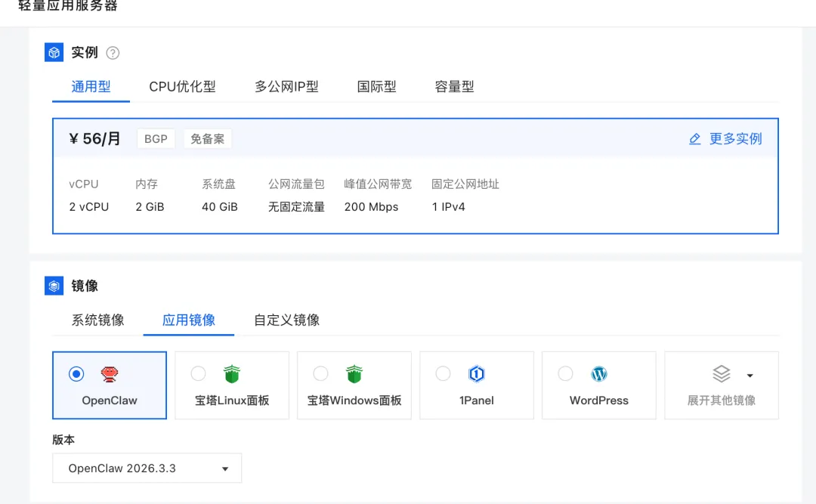816x504 pixels.
Task: Click the 1Panel card label
Action: (476, 400)
